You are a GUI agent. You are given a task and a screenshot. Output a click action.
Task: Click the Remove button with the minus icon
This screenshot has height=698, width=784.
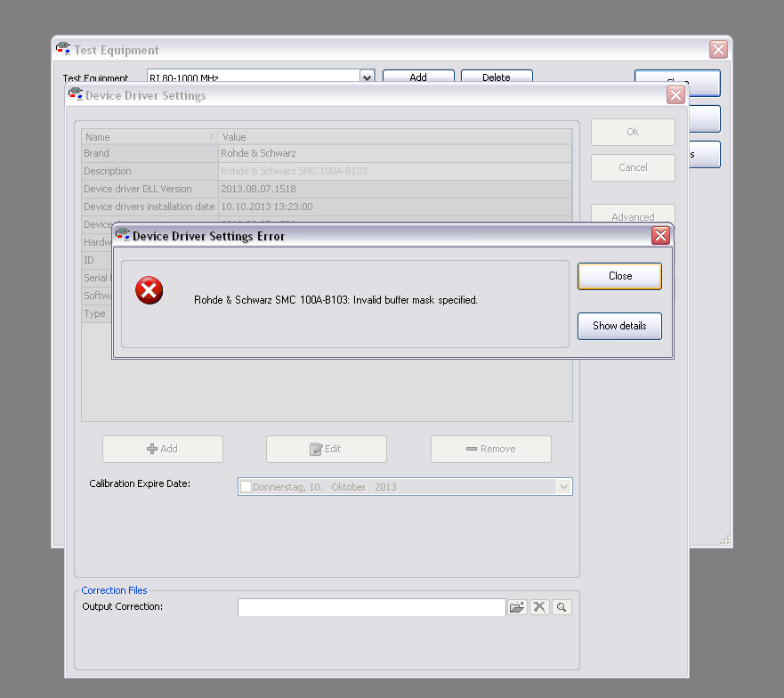[491, 449]
